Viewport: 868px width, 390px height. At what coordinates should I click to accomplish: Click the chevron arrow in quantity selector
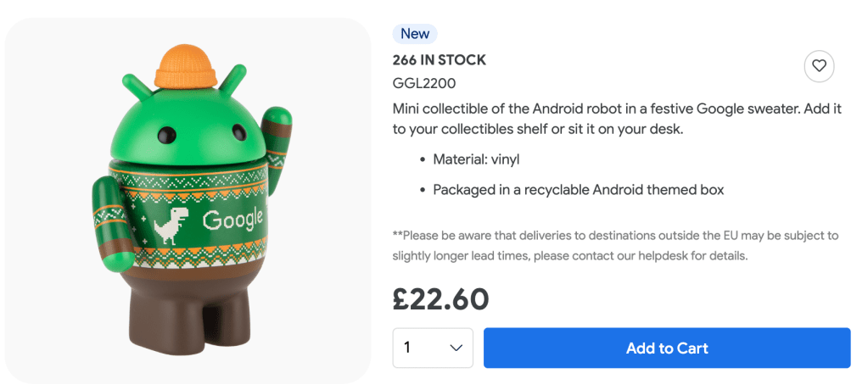(x=456, y=348)
